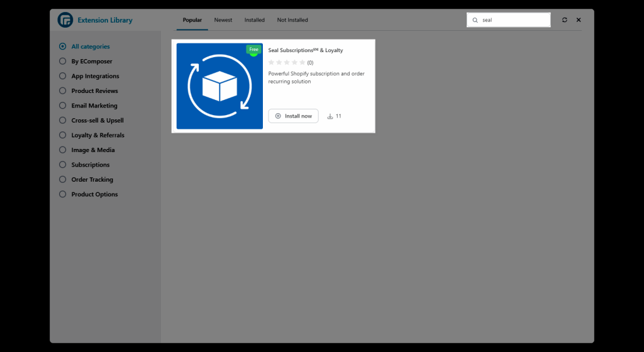The width and height of the screenshot is (644, 352).
Task: Switch to the Not Installed tab
Action: click(x=292, y=19)
